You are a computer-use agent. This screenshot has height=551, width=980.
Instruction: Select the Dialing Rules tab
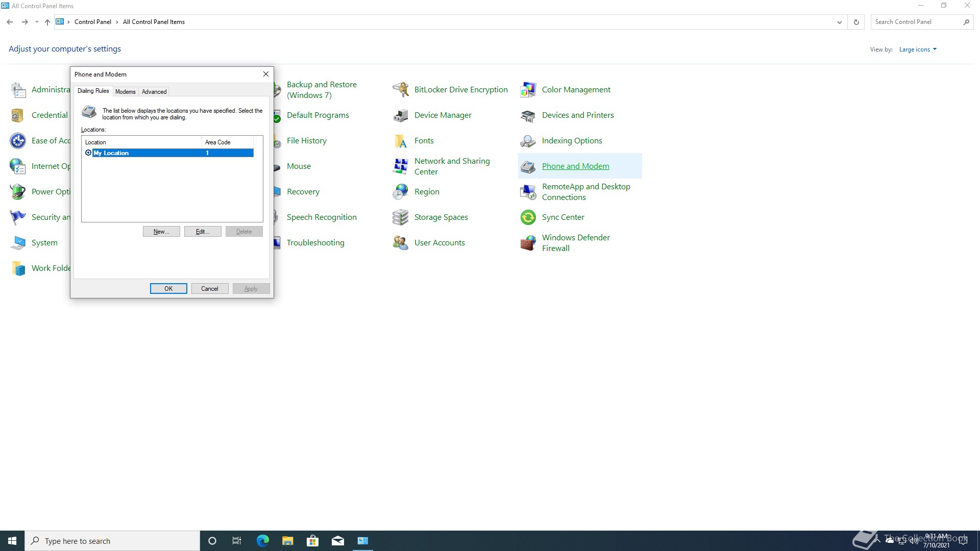click(93, 91)
